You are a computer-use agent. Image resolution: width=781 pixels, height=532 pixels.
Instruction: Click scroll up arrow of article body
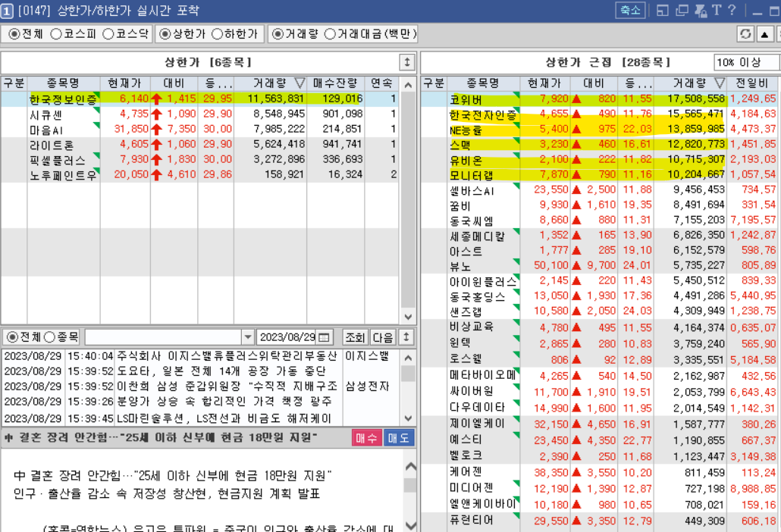[410, 467]
